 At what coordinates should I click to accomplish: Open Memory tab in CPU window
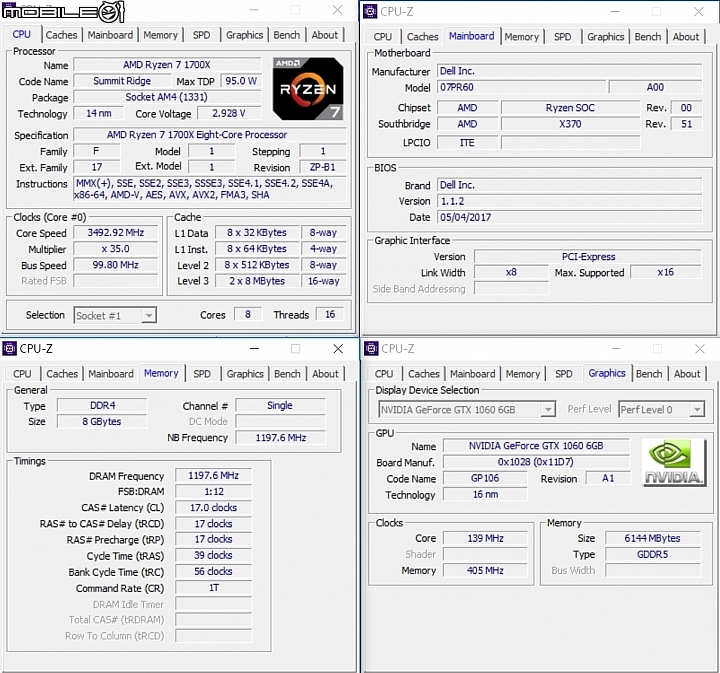(x=160, y=35)
